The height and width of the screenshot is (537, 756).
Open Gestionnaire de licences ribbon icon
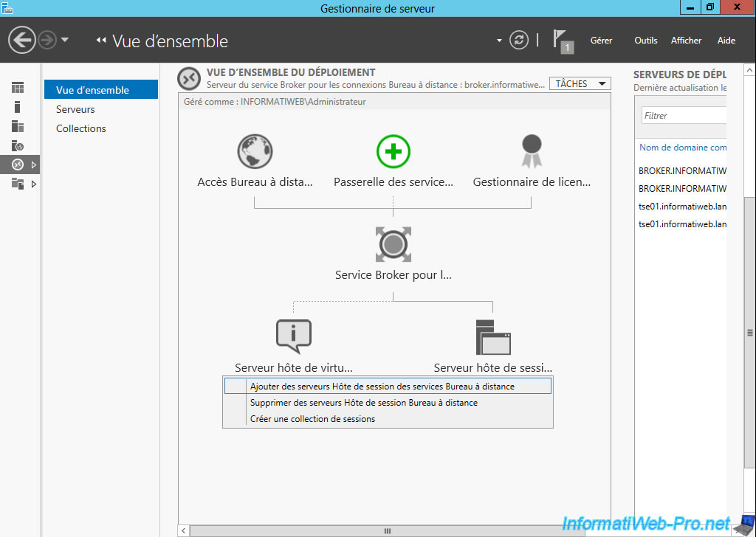(x=532, y=151)
